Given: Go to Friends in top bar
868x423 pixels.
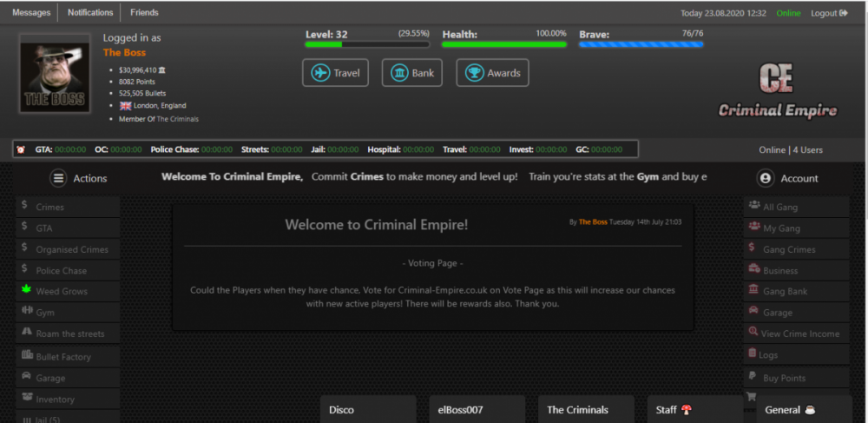Looking at the screenshot, I should tap(144, 13).
